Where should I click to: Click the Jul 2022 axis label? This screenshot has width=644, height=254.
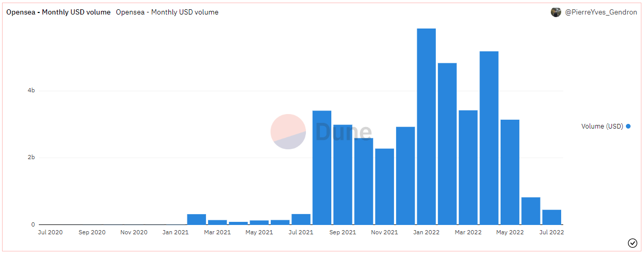[x=551, y=232]
